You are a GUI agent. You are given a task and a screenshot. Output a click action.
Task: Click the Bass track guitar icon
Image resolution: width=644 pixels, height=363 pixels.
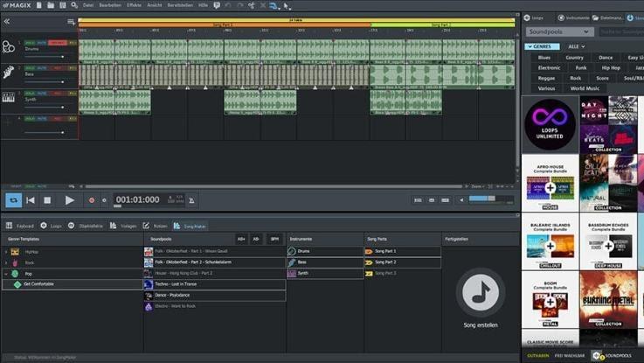8,72
